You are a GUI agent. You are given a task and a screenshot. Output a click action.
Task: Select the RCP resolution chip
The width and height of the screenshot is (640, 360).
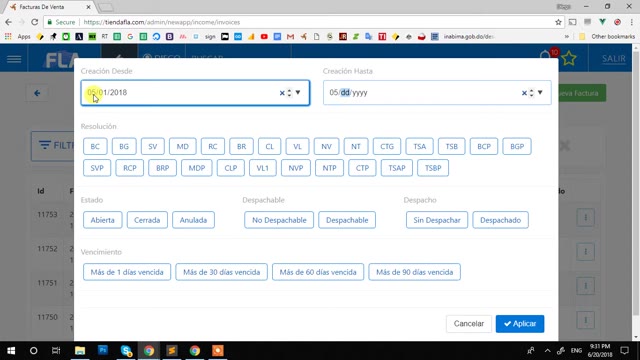pos(129,168)
